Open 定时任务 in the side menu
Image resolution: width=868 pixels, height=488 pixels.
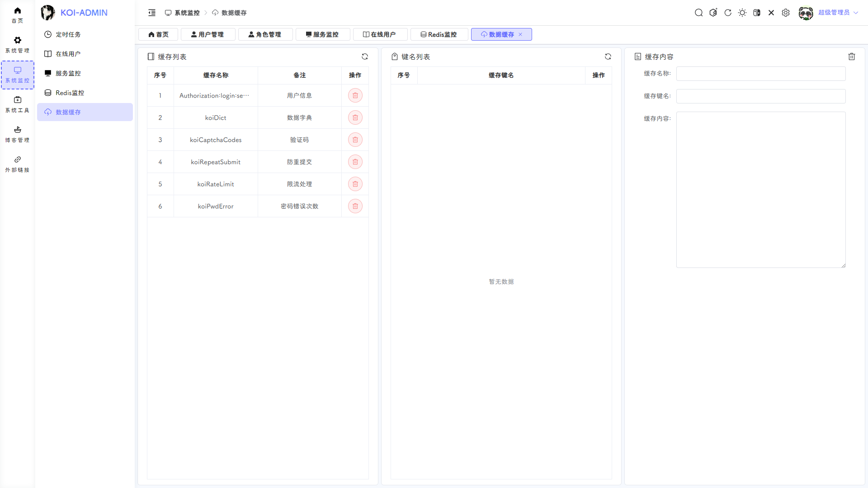[68, 34]
